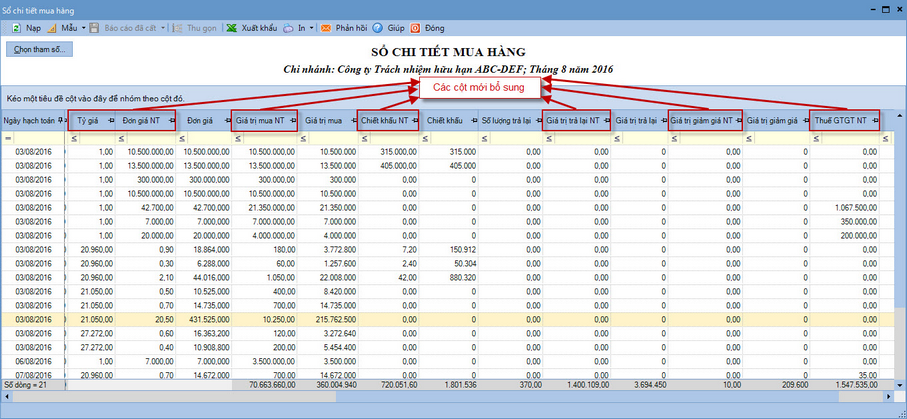Select cell 880.320 in Chiết khấu
The width and height of the screenshot is (907, 419).
coord(449,277)
